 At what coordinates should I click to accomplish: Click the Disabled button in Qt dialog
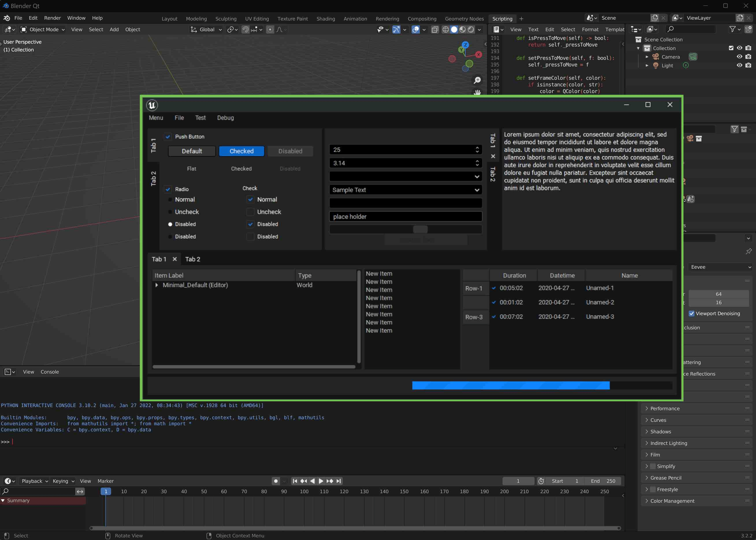click(x=290, y=151)
